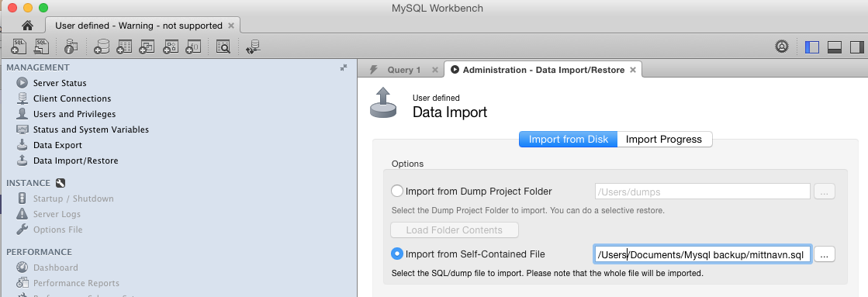
Task: Open Workbench preferences gear icon
Action: point(782,47)
